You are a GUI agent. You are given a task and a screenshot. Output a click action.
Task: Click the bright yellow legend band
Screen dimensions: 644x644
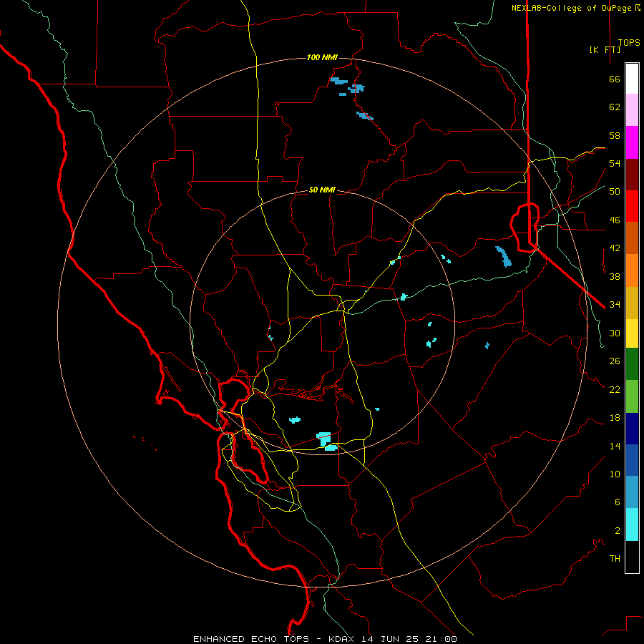coord(632,333)
